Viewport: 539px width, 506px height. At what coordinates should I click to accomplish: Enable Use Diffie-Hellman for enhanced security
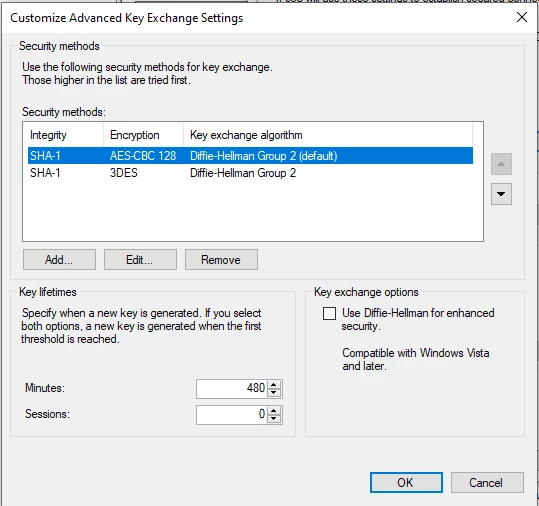click(x=329, y=313)
